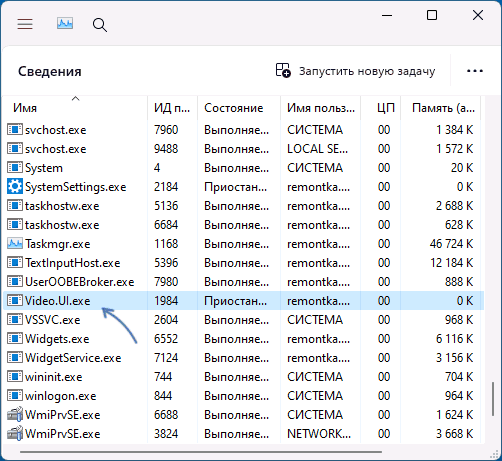The image size is (502, 461).
Task: Click the Video.UI.exe process icon
Action: coord(15,301)
